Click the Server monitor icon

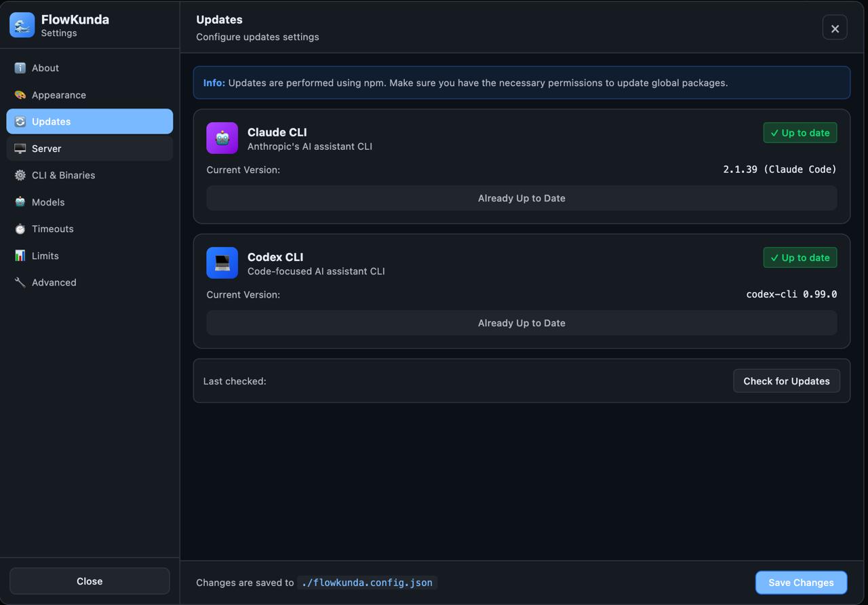coord(20,149)
